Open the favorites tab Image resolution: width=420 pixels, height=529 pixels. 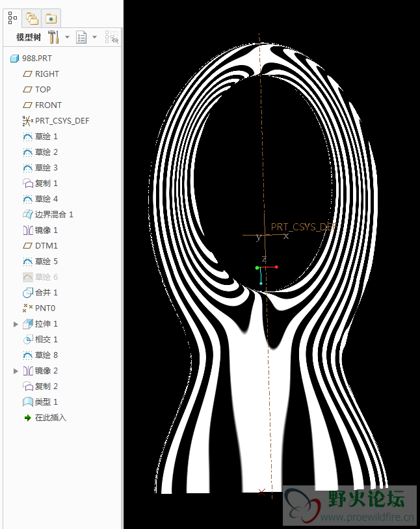[x=51, y=19]
